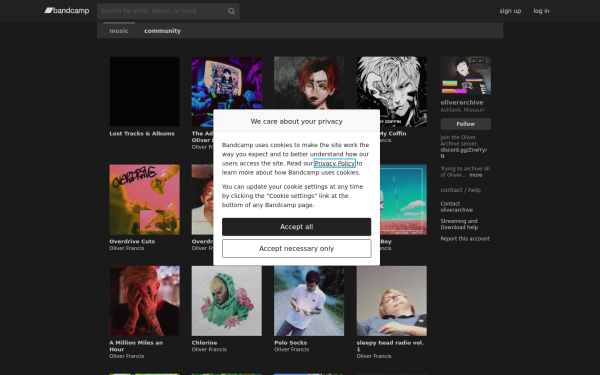Open Lost Tracks & Albums cover
Image resolution: width=600 pixels, height=375 pixels.
click(144, 91)
